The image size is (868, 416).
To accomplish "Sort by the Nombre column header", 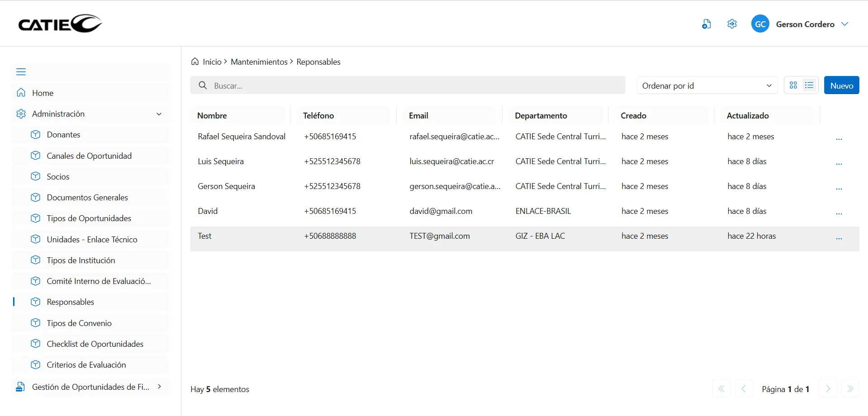I will coord(212,115).
